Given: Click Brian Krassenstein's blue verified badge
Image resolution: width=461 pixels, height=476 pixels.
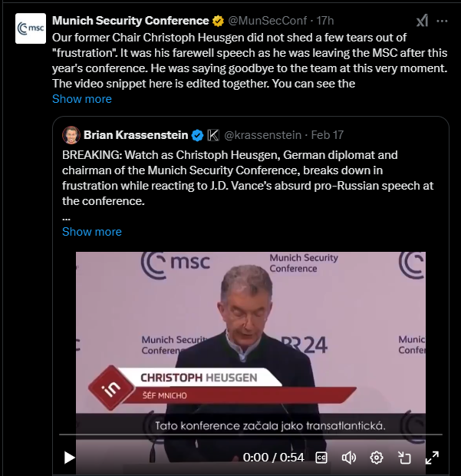Looking at the screenshot, I should tap(198, 135).
